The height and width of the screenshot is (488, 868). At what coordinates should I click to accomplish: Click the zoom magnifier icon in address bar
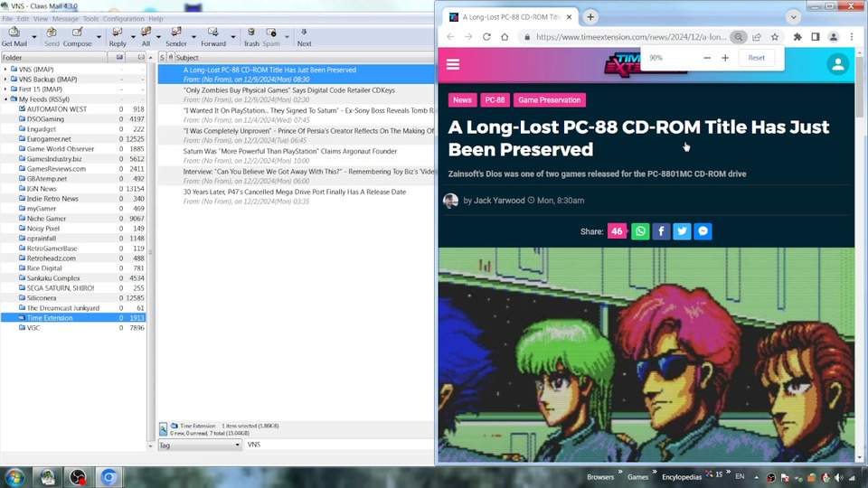click(x=739, y=37)
